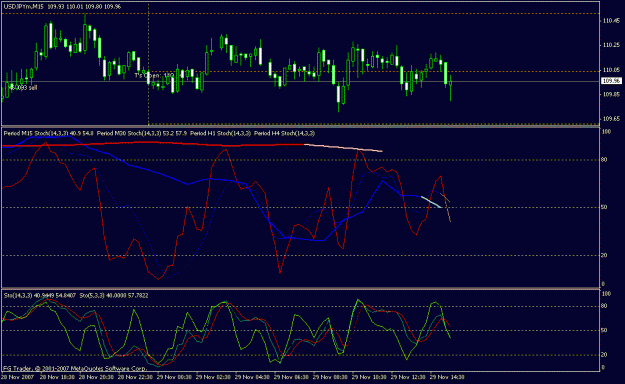Click the sell order label on chart
This screenshot has width=625, height=384.
click(23, 87)
